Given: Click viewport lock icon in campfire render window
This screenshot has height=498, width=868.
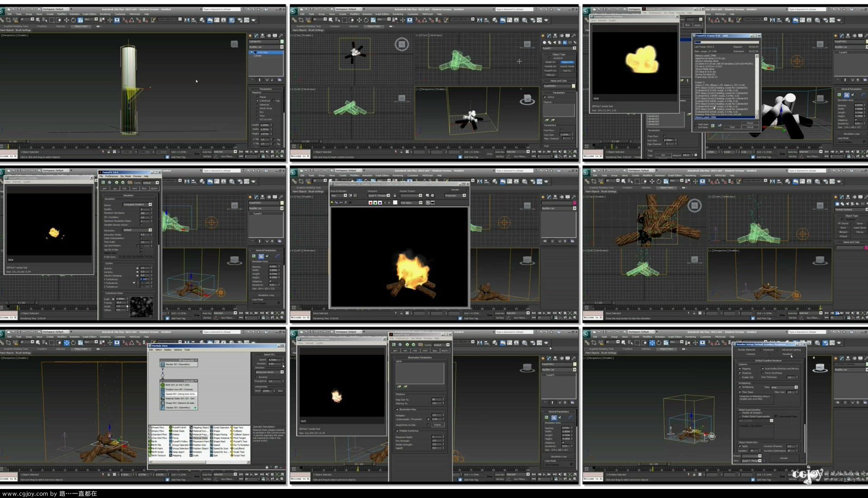Looking at the screenshot, I should (395, 196).
